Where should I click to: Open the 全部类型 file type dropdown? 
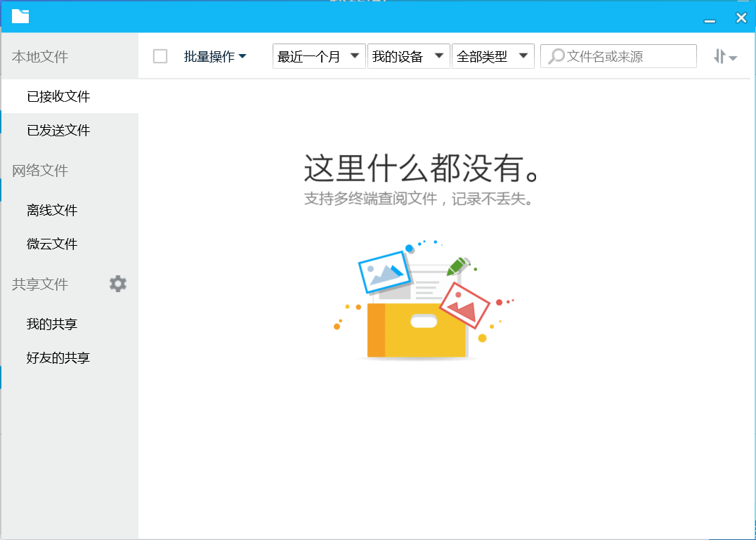tap(493, 57)
